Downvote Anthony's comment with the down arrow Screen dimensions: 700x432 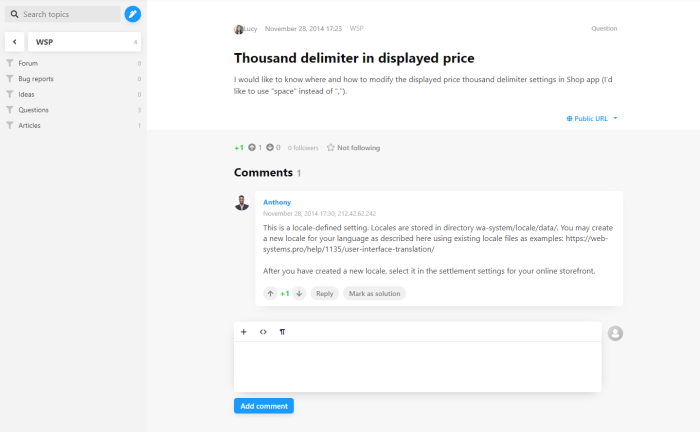tap(299, 294)
